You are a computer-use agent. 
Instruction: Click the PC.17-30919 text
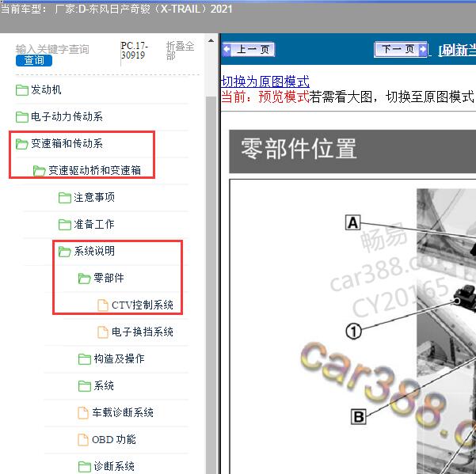pos(134,51)
